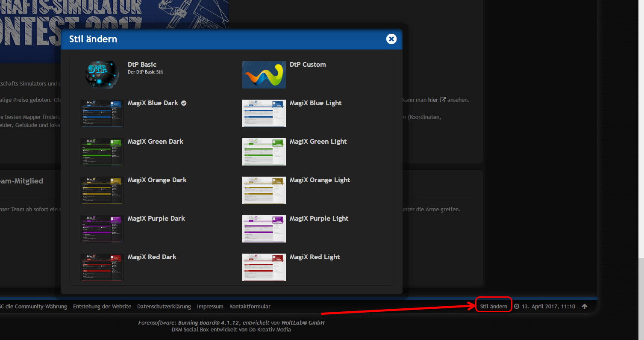Open the Kontaktformular footer link
This screenshot has height=340, width=644.
pos(250,306)
